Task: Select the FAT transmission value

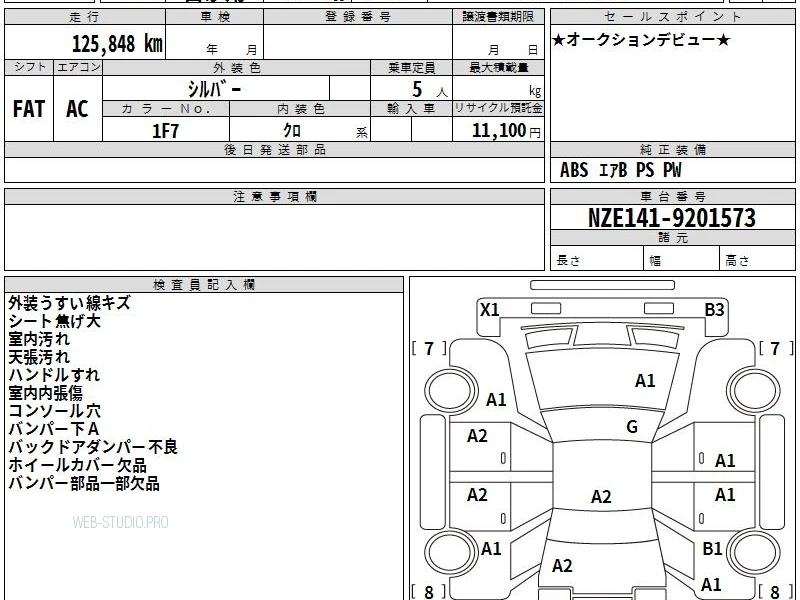Action: tap(29, 109)
